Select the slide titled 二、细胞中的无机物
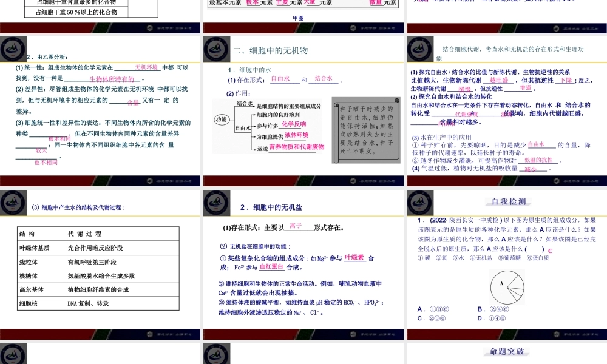The height and width of the screenshot is (364, 607). pyautogui.click(x=303, y=112)
